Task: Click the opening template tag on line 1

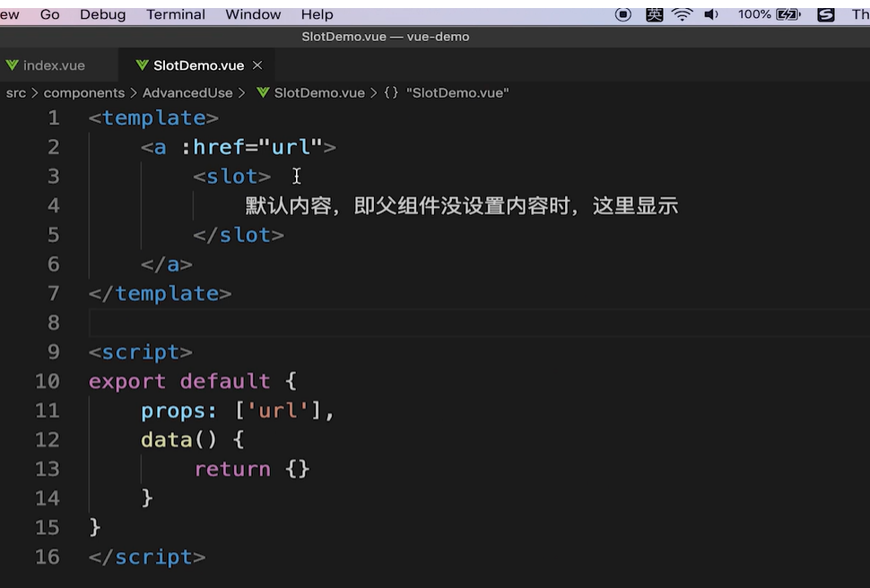Action: point(153,117)
